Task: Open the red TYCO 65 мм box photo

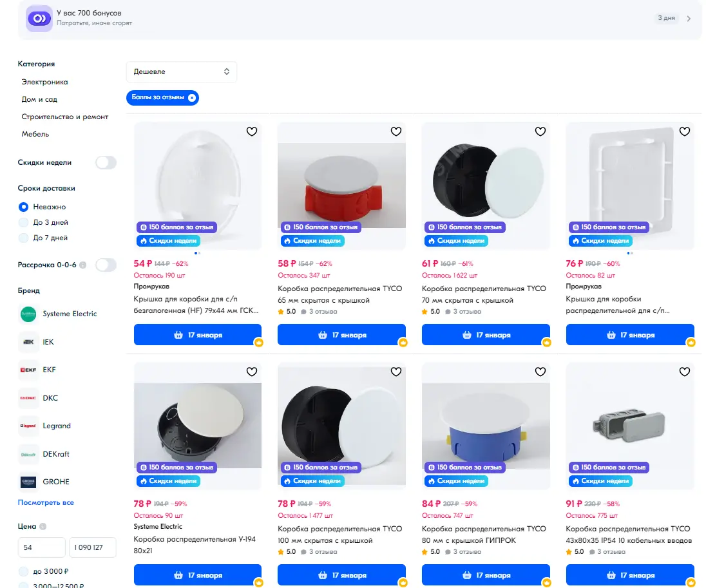Action: click(342, 185)
